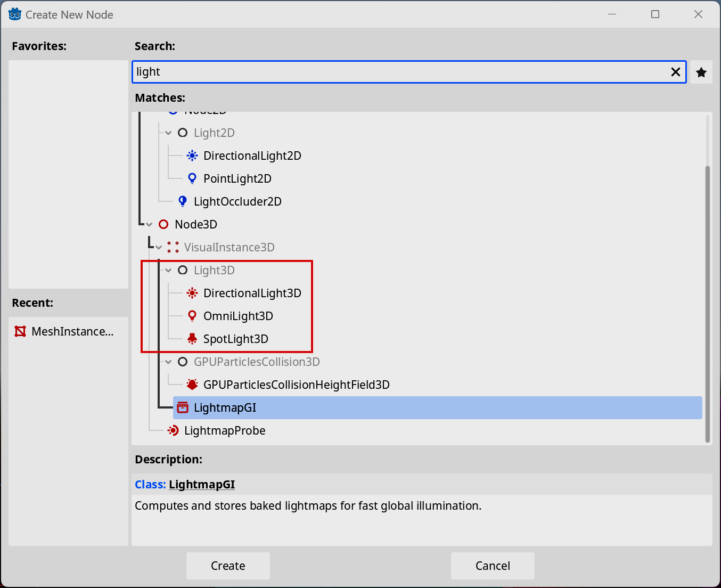Toggle the favorite star button
Viewport: 721px width, 588px height.
(701, 72)
